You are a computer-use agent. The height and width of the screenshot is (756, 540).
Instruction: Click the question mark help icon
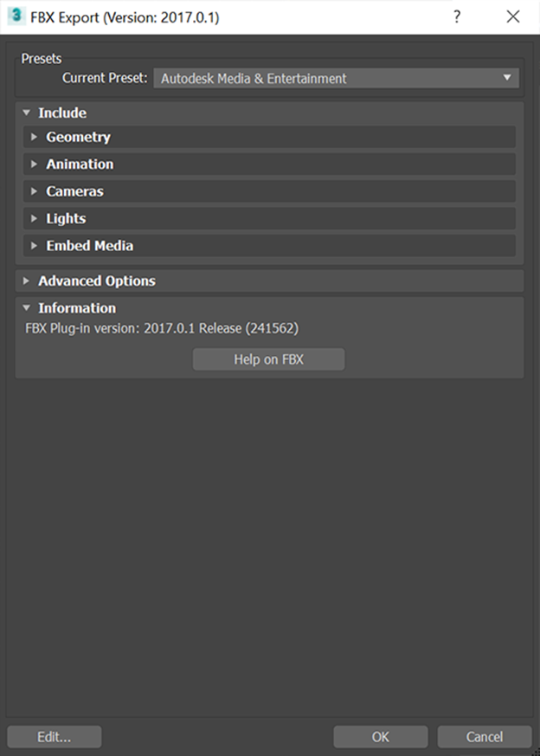(457, 16)
